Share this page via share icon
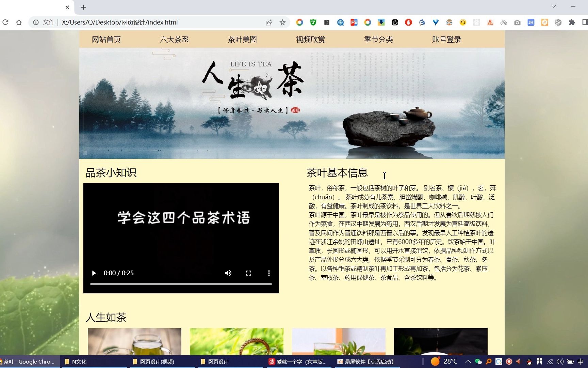588x368 pixels. tap(269, 22)
